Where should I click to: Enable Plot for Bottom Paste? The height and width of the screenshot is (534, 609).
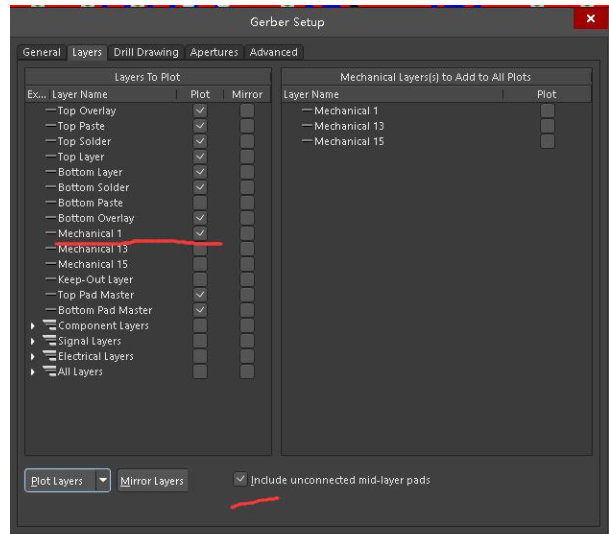click(x=200, y=203)
